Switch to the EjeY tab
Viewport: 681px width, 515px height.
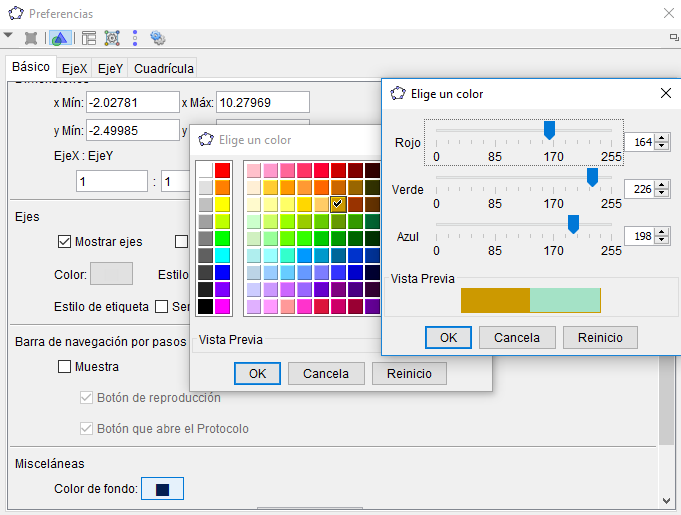(110, 69)
